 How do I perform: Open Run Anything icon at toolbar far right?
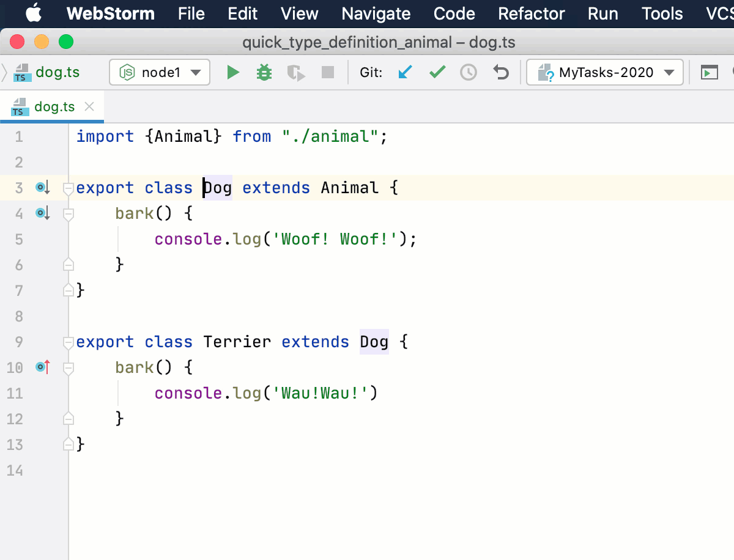click(x=710, y=72)
